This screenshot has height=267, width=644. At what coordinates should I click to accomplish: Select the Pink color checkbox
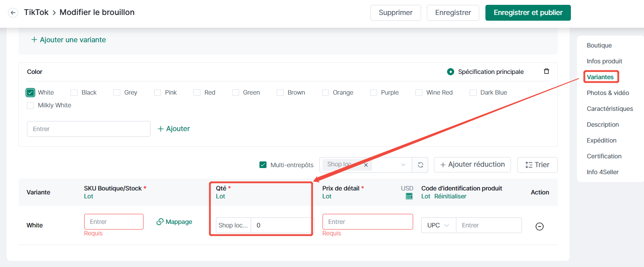point(158,92)
